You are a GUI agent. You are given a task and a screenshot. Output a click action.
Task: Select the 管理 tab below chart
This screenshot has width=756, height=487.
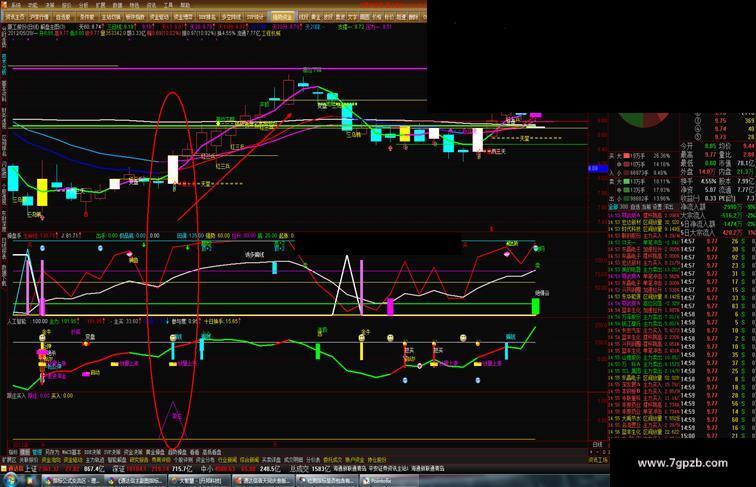tap(37, 452)
